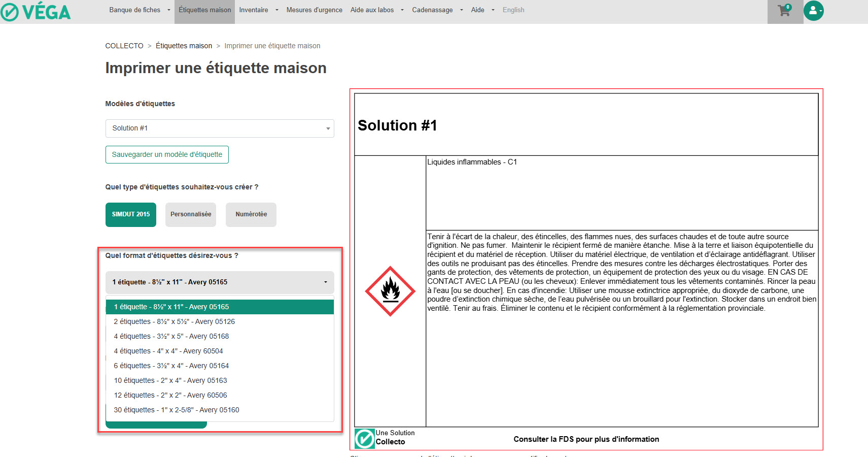Screen dimensions: 868x457
Task: Select the SIMDUT 2015 label type
Action: click(131, 214)
